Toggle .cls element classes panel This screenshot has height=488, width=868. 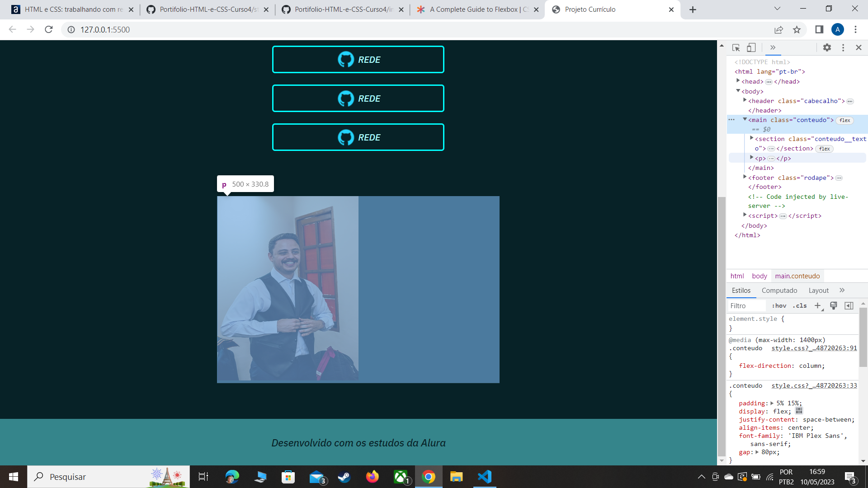tap(800, 306)
